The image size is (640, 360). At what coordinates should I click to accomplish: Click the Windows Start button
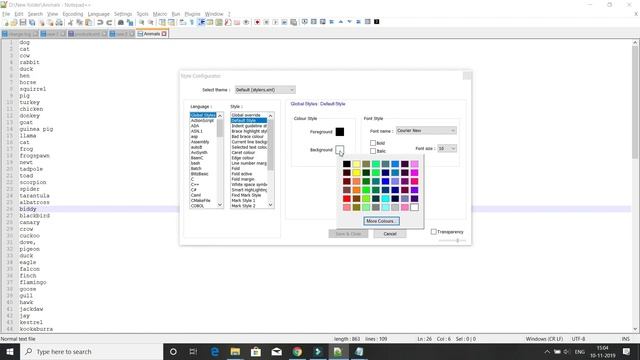pyautogui.click(x=10, y=351)
